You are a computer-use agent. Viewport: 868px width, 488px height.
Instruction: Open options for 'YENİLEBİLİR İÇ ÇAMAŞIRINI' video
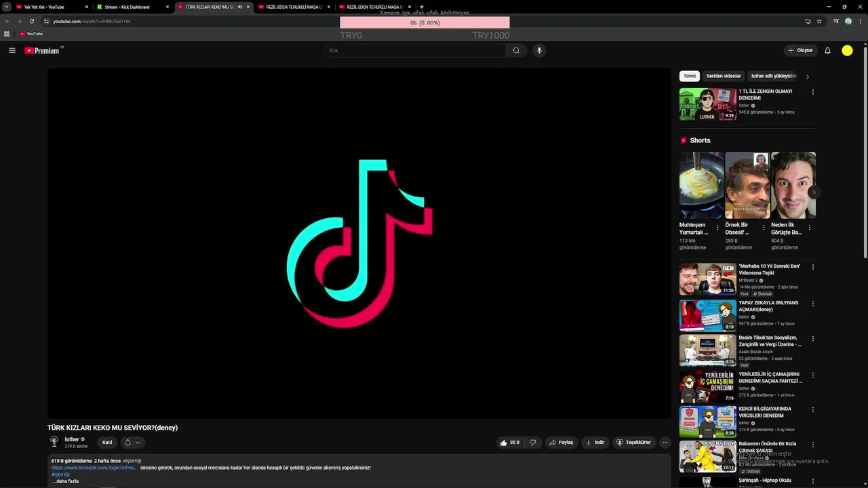(812, 375)
